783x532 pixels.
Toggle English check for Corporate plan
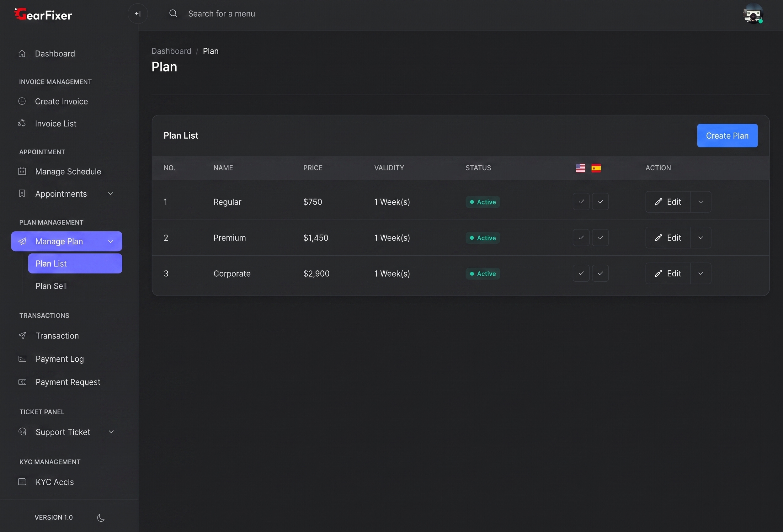point(581,273)
